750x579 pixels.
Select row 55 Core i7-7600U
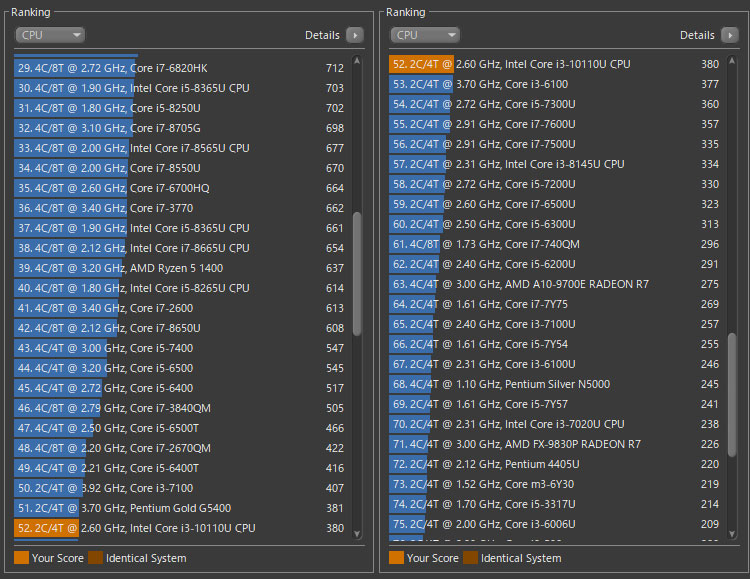coord(557,124)
